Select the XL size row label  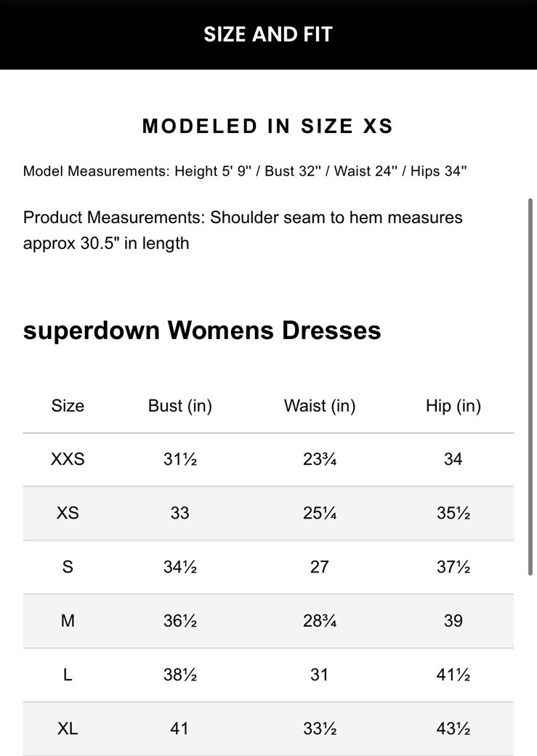coord(68,728)
